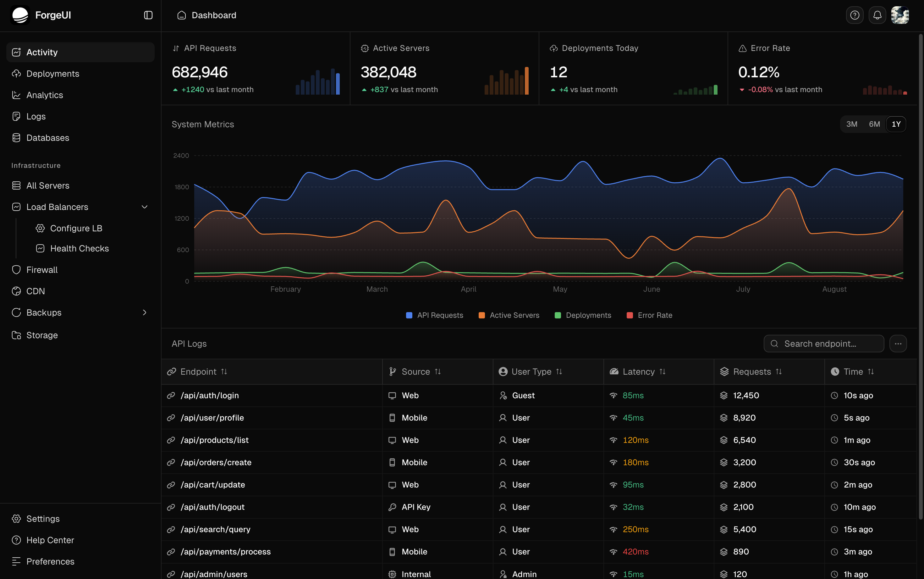Click the CDN icon in sidebar
This screenshot has width=924, height=579.
16,291
